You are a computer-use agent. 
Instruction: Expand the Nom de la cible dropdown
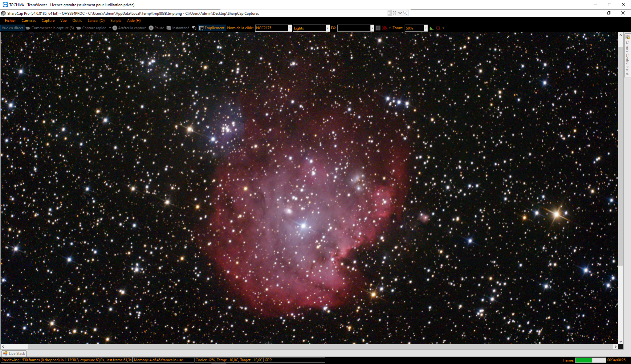(x=290, y=28)
